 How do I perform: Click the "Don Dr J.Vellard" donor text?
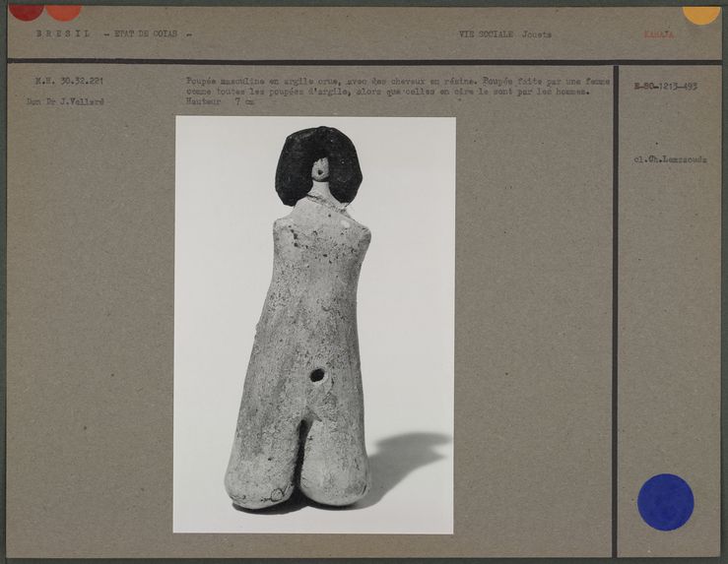click(x=69, y=101)
